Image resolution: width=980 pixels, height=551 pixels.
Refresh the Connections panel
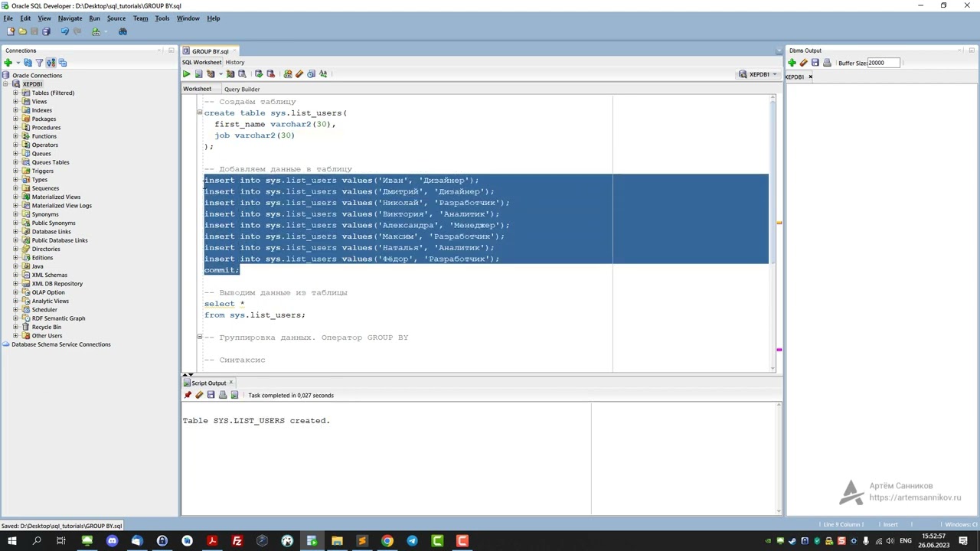click(x=28, y=63)
